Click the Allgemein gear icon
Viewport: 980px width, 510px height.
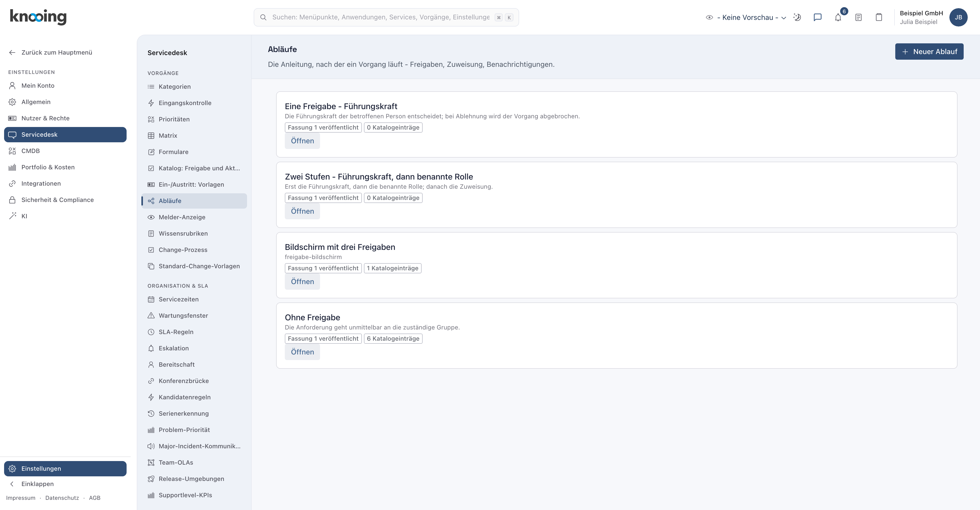click(x=12, y=102)
